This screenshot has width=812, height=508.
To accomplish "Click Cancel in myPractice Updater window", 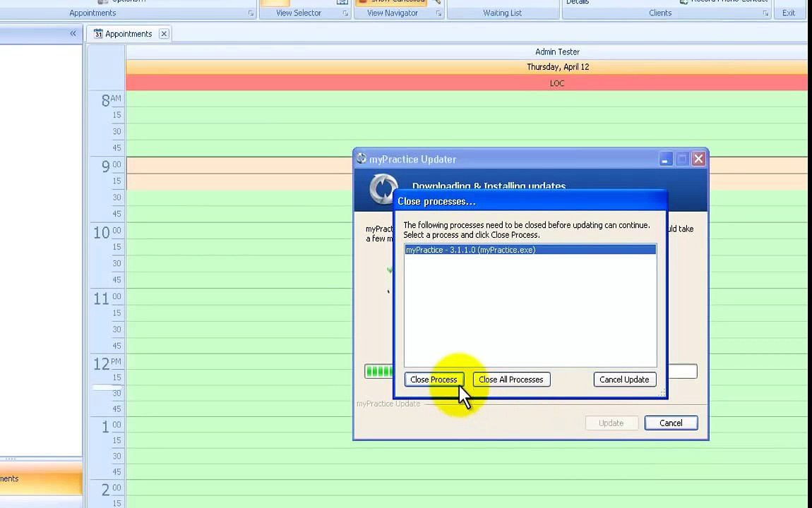I will point(670,423).
